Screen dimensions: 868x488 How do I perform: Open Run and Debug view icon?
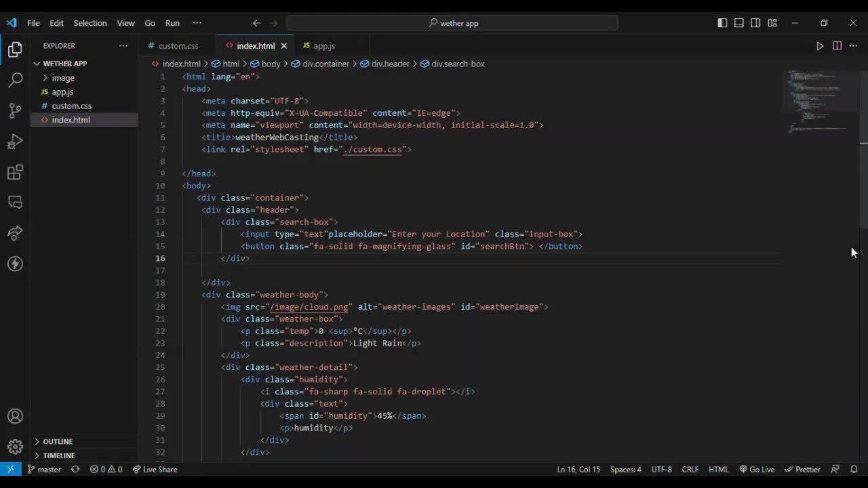(15, 141)
